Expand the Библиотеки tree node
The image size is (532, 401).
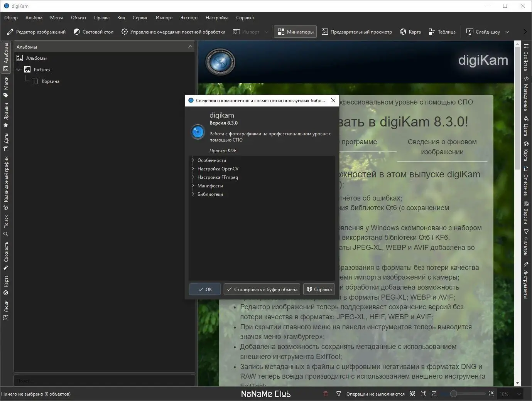click(x=193, y=194)
